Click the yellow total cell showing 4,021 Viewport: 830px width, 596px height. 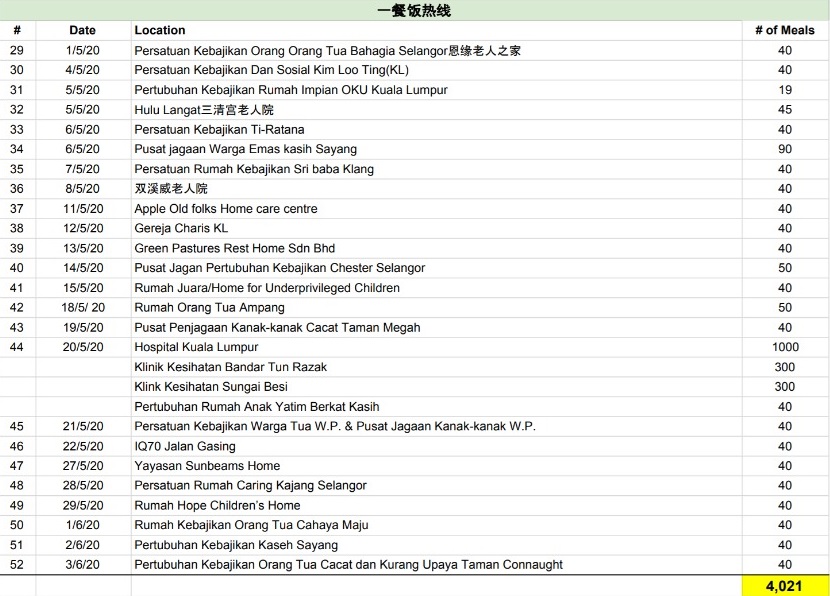[x=784, y=586]
